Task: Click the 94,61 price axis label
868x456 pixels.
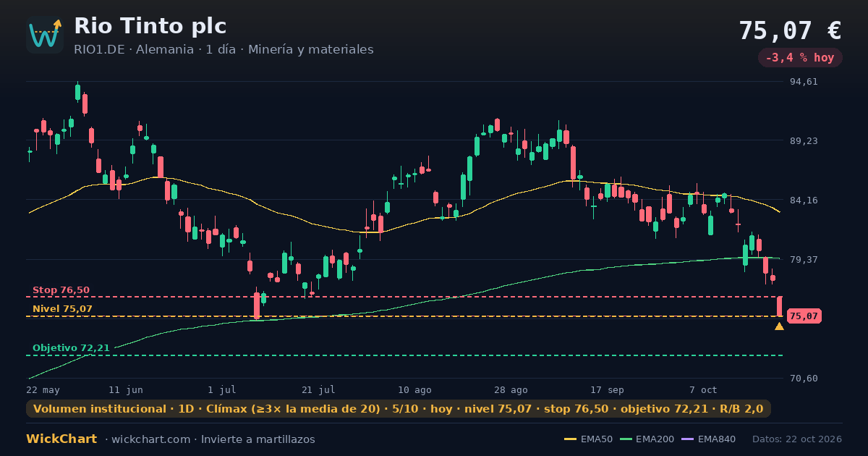Action: [x=804, y=82]
